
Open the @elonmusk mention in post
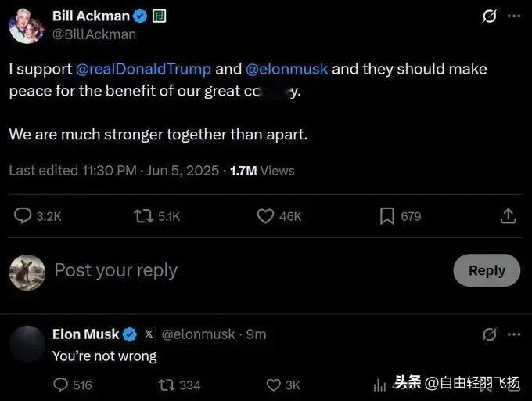[287, 69]
